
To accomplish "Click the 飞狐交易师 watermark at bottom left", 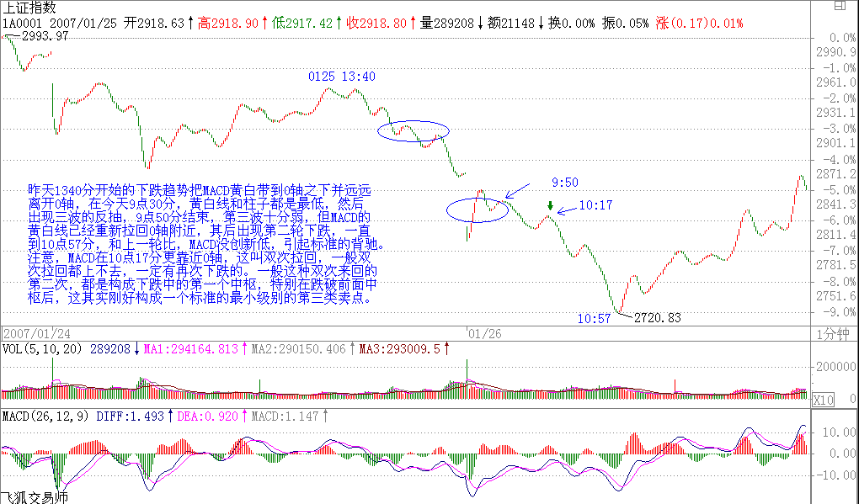I will [34, 496].
